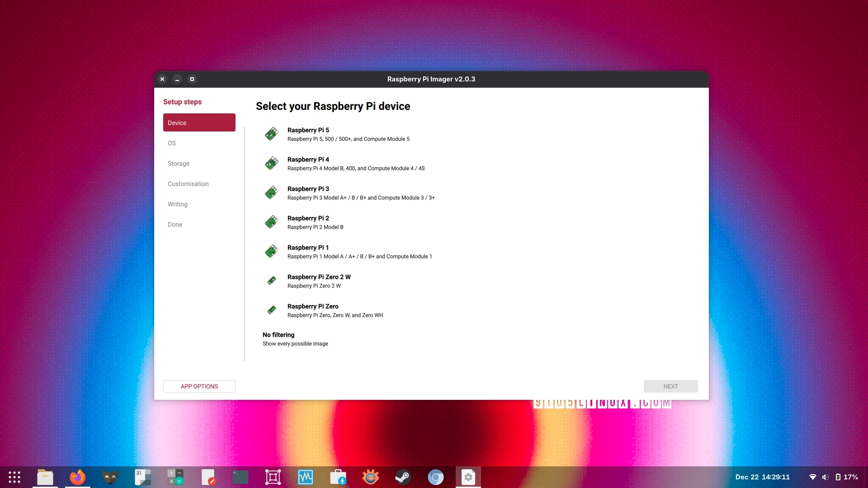Click the Raspberry Pi Zero board icon
Viewport: 868px width, 488px height.
[271, 310]
